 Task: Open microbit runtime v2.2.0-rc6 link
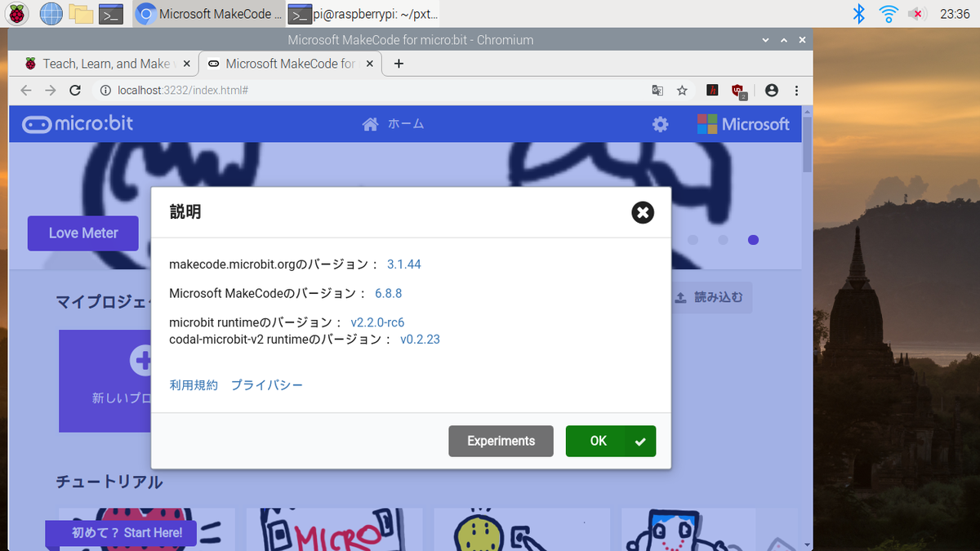(377, 322)
